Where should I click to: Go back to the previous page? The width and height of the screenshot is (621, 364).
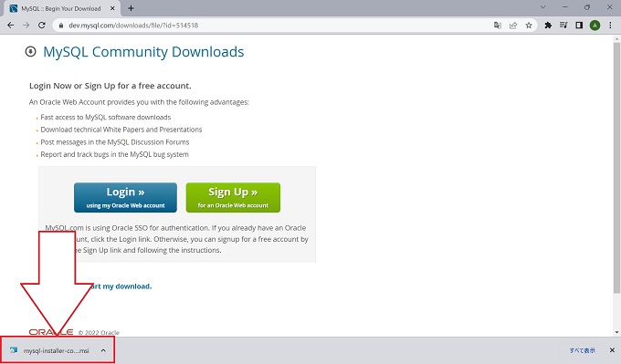point(11,26)
